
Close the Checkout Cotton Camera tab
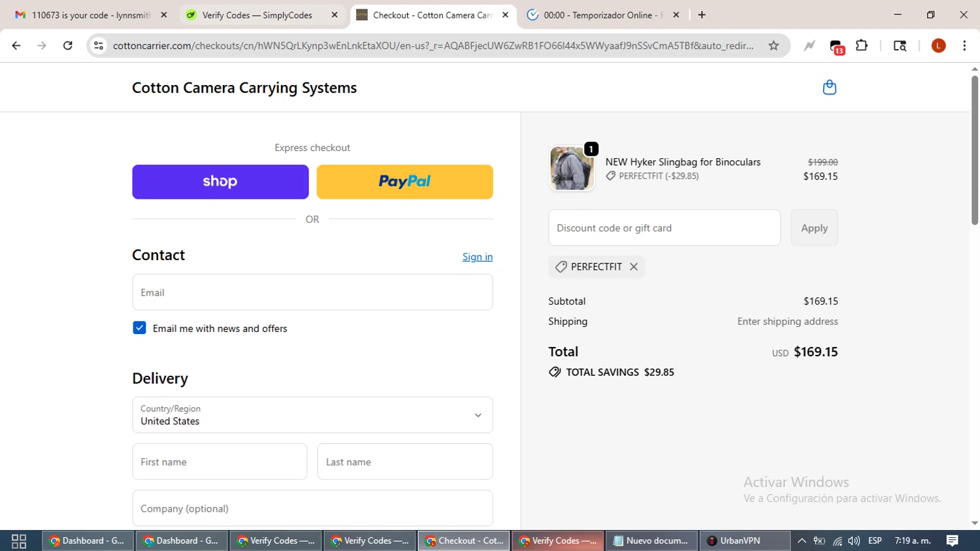[x=505, y=15]
